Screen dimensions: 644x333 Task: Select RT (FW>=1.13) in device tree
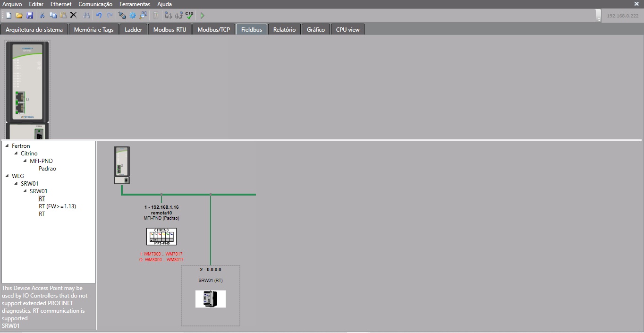(57, 206)
